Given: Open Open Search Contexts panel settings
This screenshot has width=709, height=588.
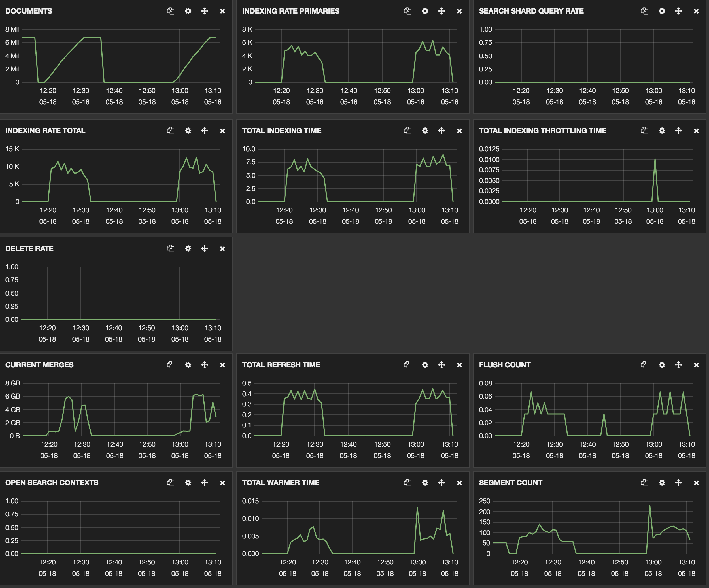Looking at the screenshot, I should pos(188,483).
